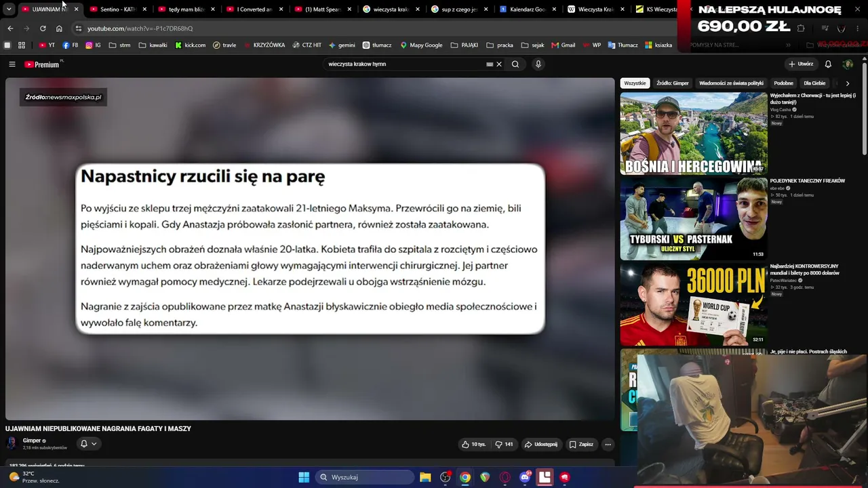Viewport: 868px width, 488px height.
Task: Expand the pracka bookmarks folder
Action: [x=500, y=45]
